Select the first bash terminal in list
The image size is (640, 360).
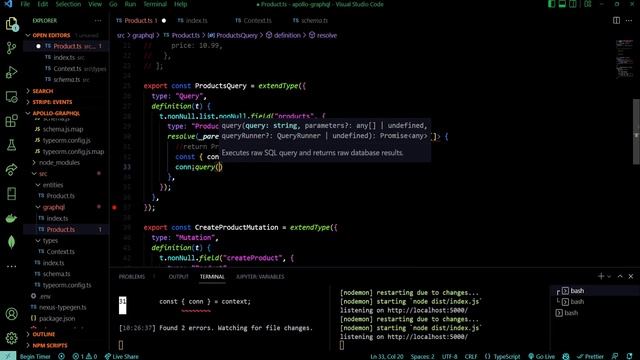pyautogui.click(x=576, y=291)
